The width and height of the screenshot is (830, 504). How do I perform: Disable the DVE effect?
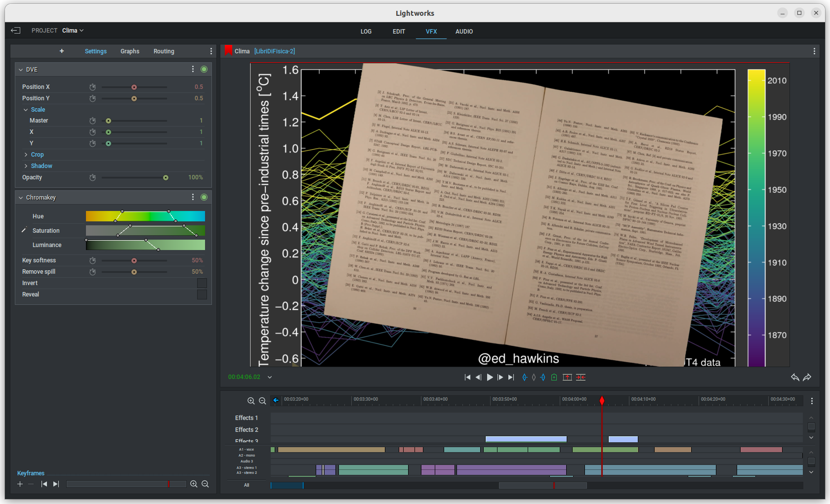(204, 69)
